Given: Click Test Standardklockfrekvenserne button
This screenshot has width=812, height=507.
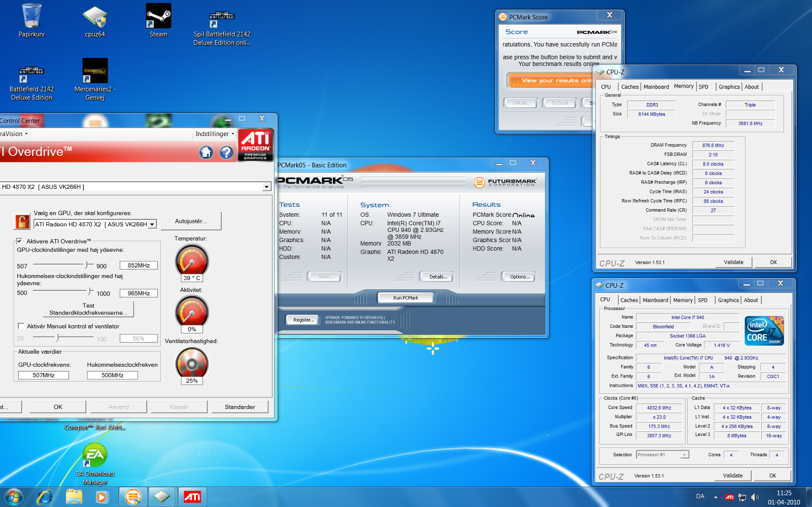Looking at the screenshot, I should (88, 309).
